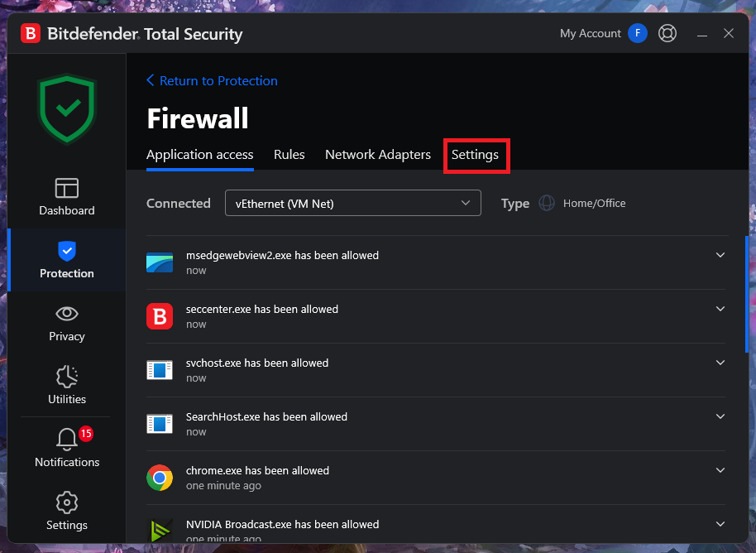
Task: Click the SearchHost.exe app icon
Action: 160,424
